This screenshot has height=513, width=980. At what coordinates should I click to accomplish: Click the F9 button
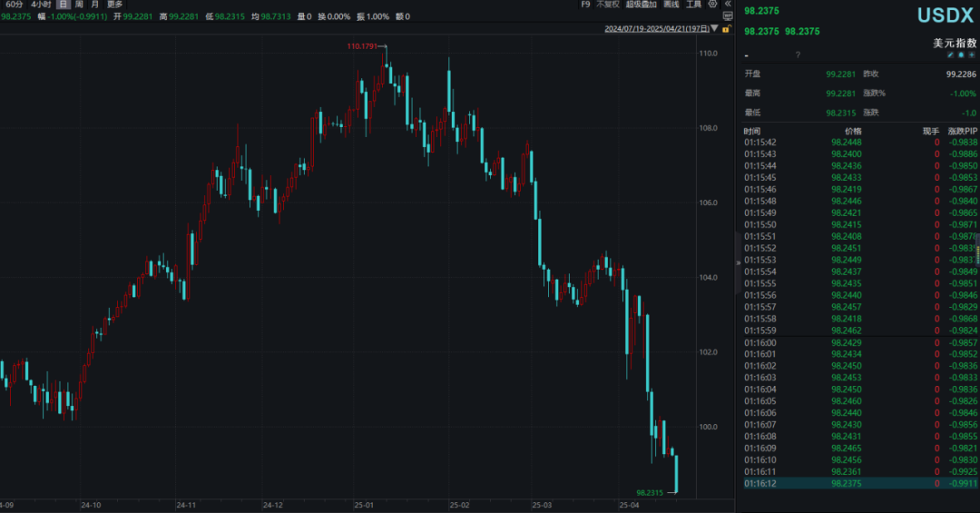coord(585,5)
